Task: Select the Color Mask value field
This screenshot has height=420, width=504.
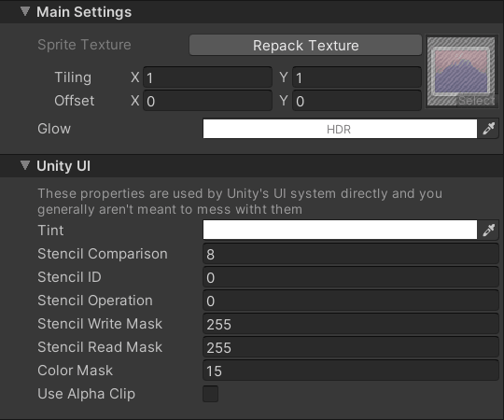Action: pyautogui.click(x=351, y=371)
